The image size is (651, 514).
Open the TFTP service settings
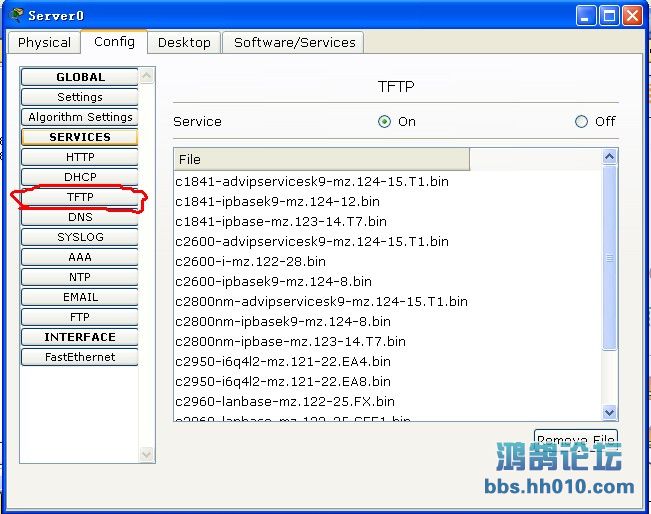[80, 197]
